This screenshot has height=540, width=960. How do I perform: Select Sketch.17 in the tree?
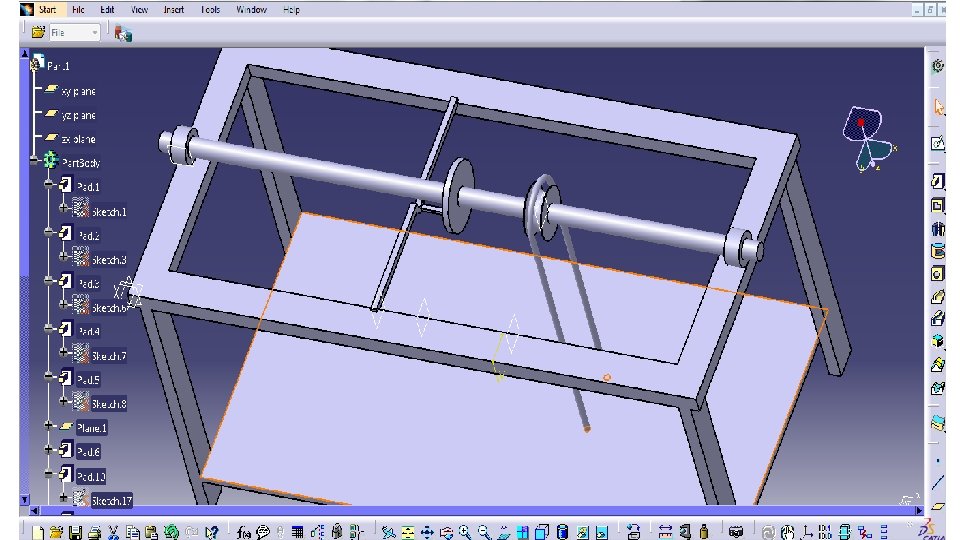(x=111, y=501)
